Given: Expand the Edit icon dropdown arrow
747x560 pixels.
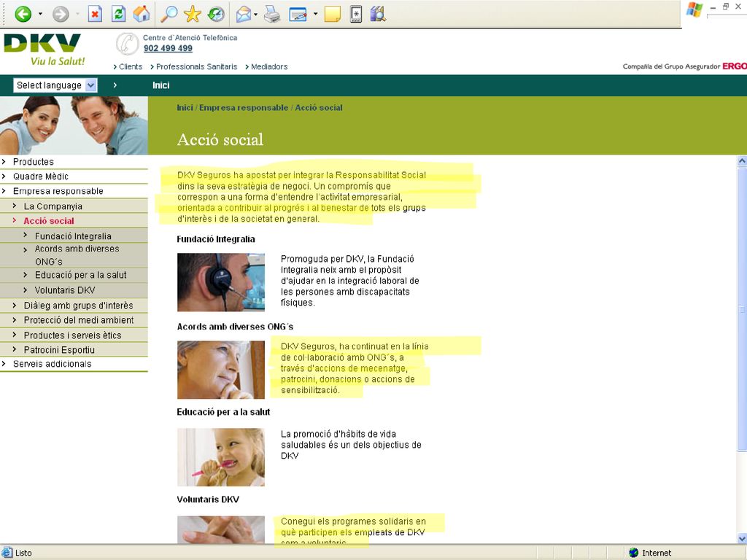Looking at the screenshot, I should 315,14.
